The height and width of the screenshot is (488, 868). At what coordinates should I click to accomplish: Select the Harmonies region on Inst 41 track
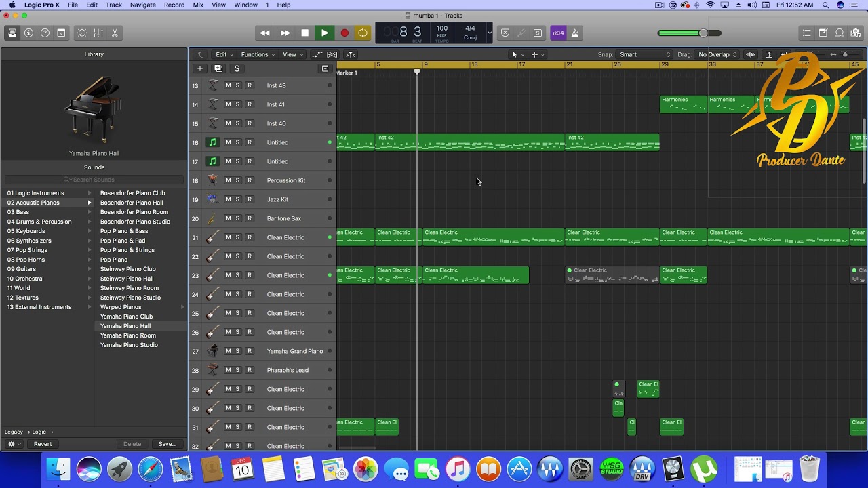[x=683, y=104]
